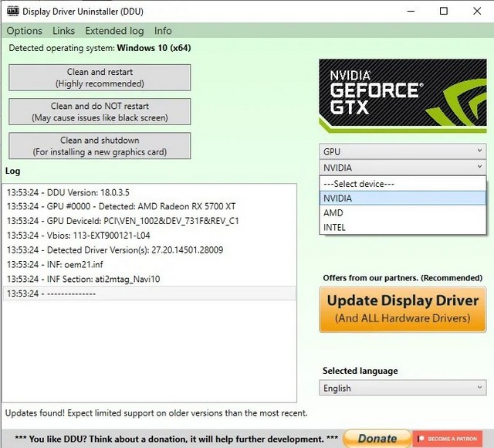This screenshot has width=494, height=448.
Task: Select the Vbios: 113-EXT900121-L04 log line
Action: 149,236
